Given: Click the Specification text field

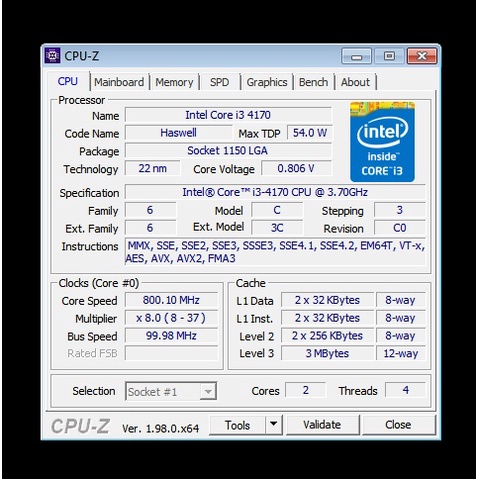Looking at the screenshot, I should (x=275, y=192).
